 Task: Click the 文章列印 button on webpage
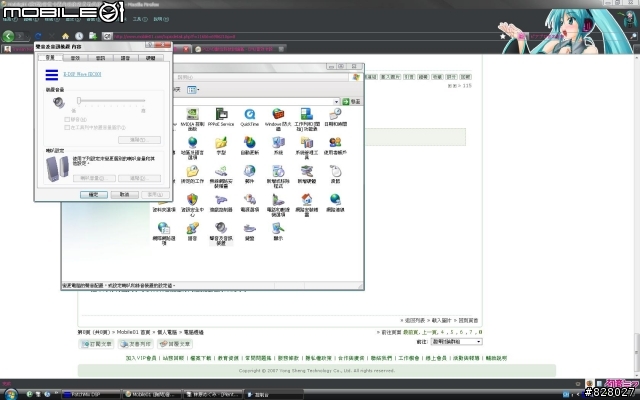(136, 344)
